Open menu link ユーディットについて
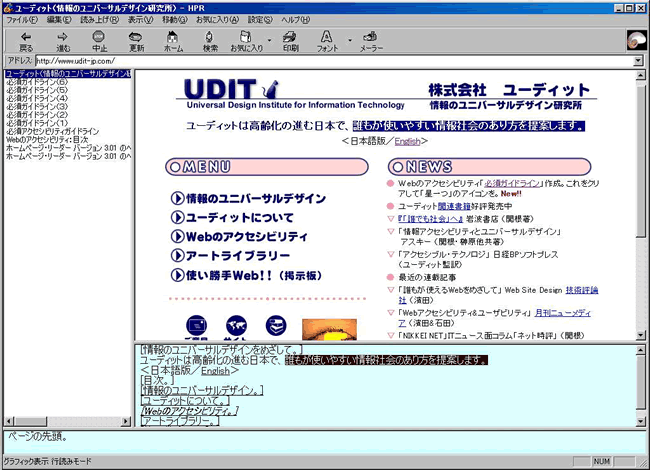The height and width of the screenshot is (470, 650). (x=232, y=218)
